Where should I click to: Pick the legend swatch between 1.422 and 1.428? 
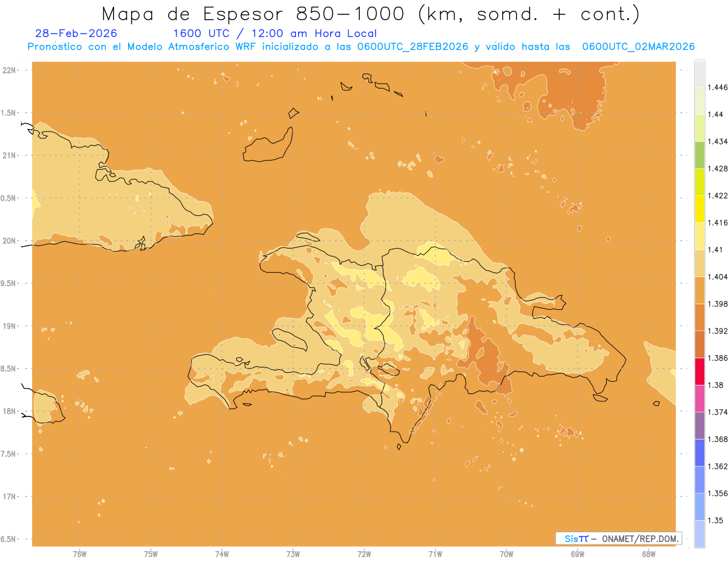(699, 182)
